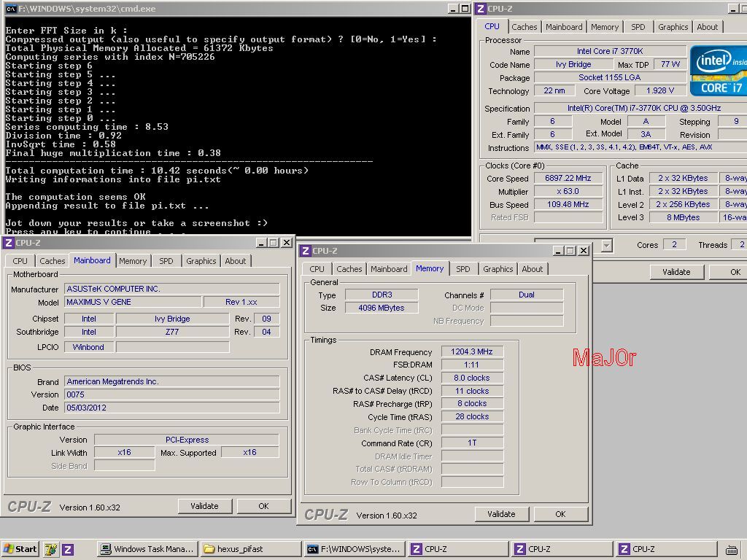Open About tab in the Mainboard window
The width and height of the screenshot is (747, 560).
coord(236,261)
